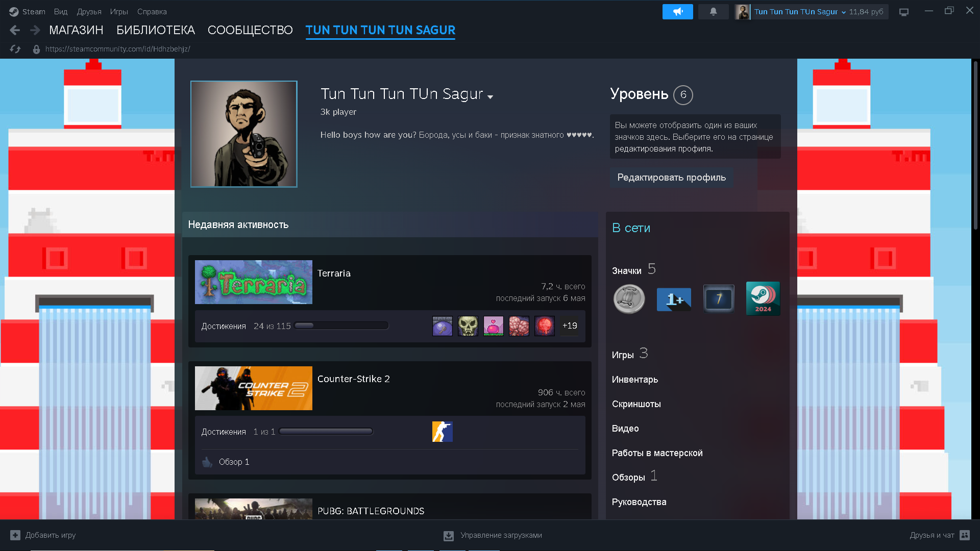Image resolution: width=980 pixels, height=551 pixels.
Task: Click the plus icon for Добавить игру
Action: pyautogui.click(x=15, y=535)
